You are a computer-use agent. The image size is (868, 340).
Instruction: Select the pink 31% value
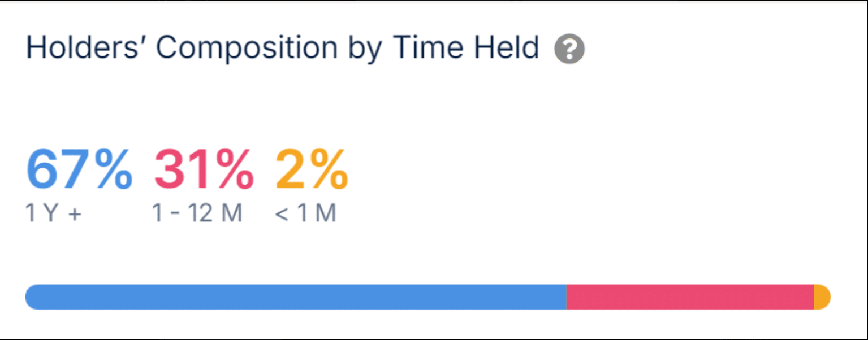tap(204, 171)
